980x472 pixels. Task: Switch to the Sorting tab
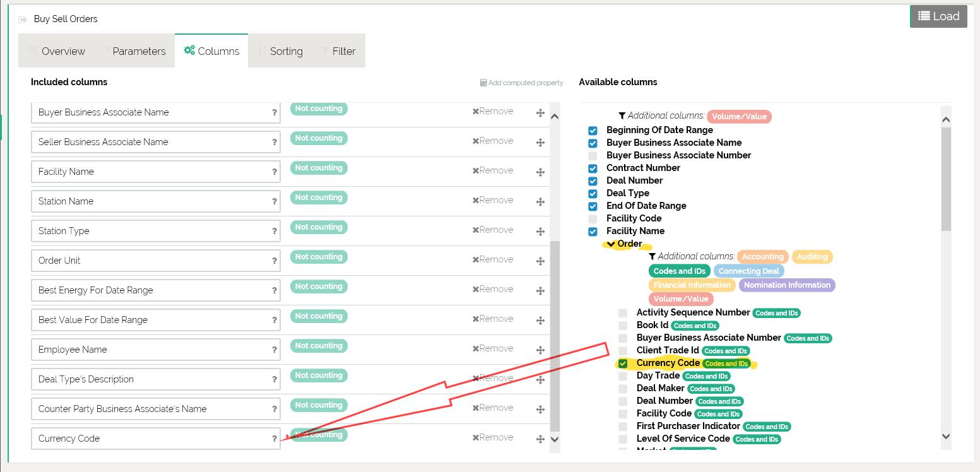(280, 51)
